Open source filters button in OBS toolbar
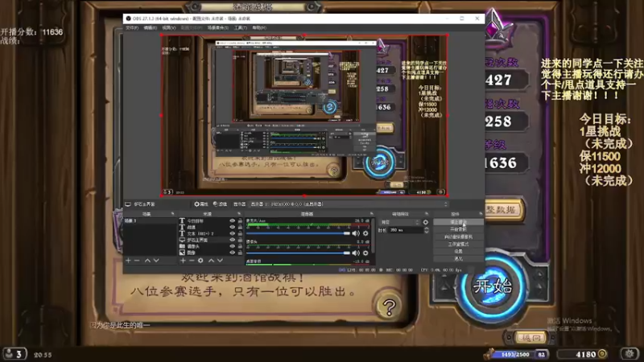This screenshot has height=362, width=644. tap(220, 204)
